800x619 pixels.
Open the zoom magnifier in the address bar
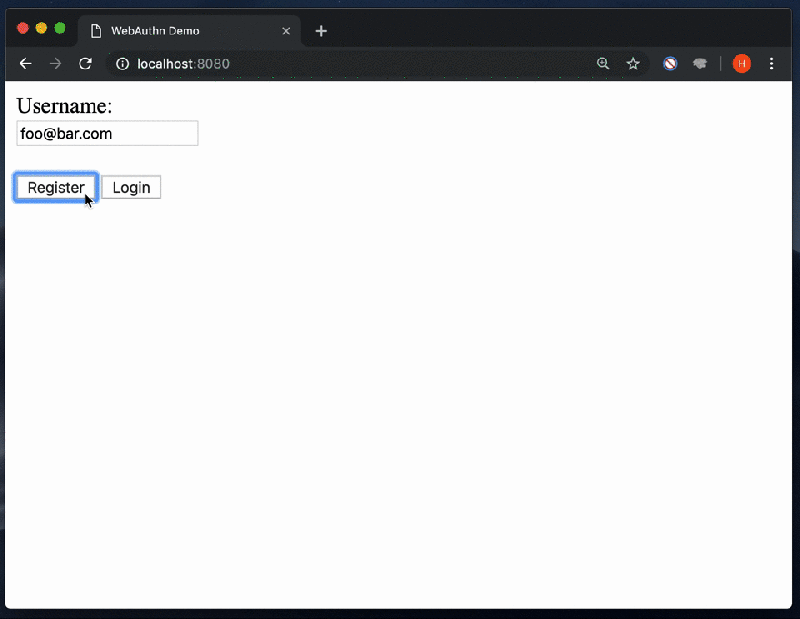tap(603, 63)
